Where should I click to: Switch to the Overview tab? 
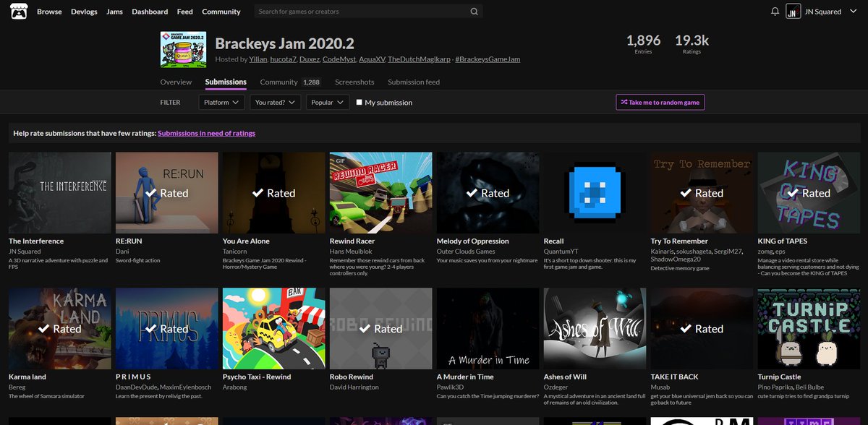(x=176, y=82)
